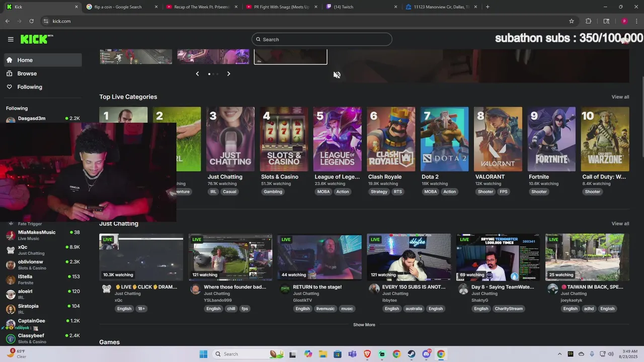Open the weather widget
Viewport: 644px width, 362px height.
[x=16, y=353]
